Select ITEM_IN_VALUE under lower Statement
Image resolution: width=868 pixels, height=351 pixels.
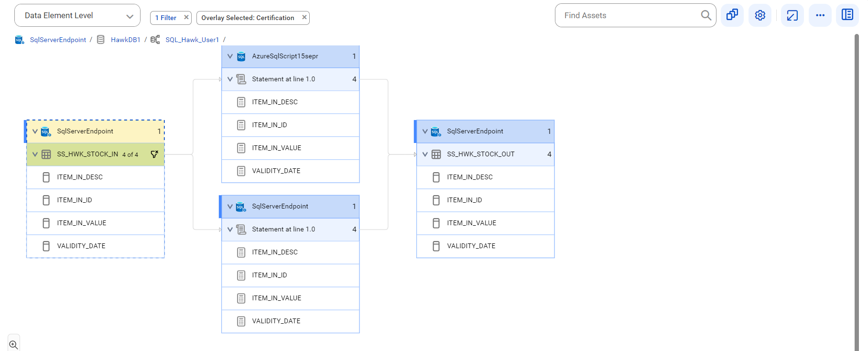(291, 298)
